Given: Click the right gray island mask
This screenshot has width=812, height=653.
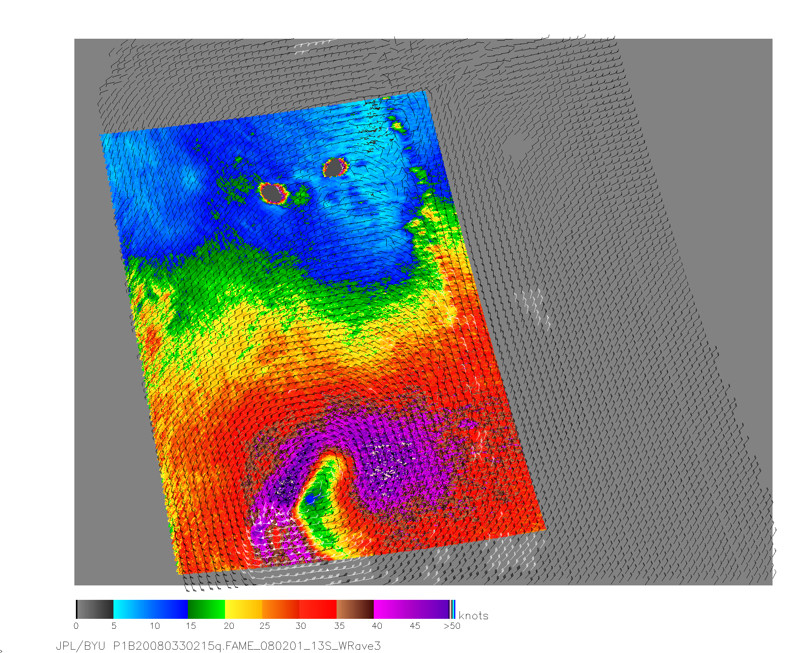Looking at the screenshot, I should pyautogui.click(x=334, y=167).
